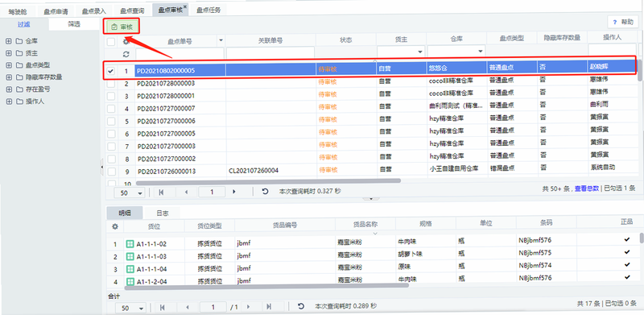Open the 明细 grid column settings gear

pos(115,226)
